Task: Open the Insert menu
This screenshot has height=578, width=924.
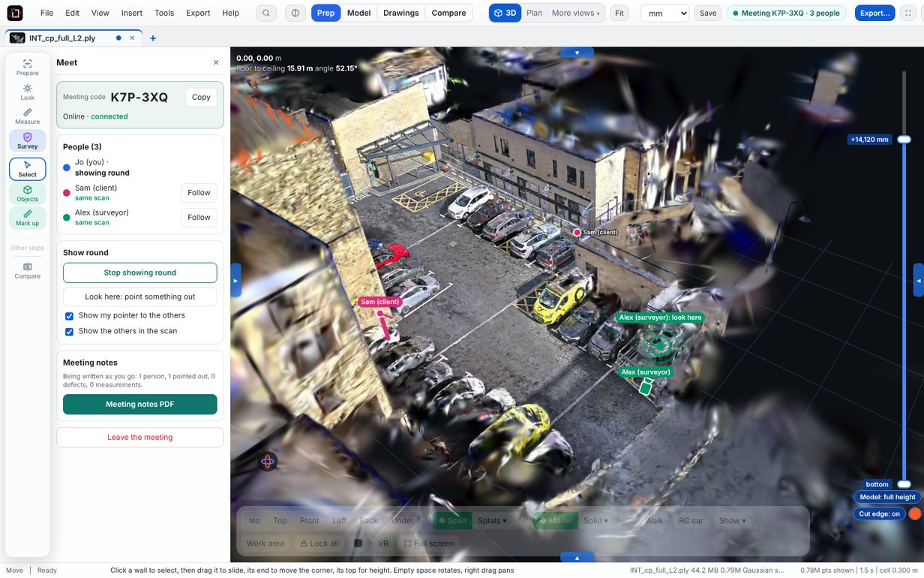Action: point(132,13)
